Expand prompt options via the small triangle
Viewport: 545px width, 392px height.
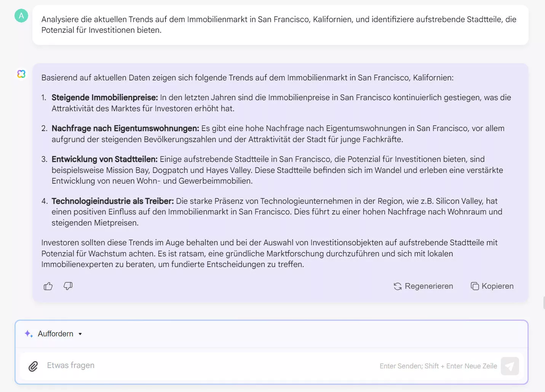pos(80,334)
